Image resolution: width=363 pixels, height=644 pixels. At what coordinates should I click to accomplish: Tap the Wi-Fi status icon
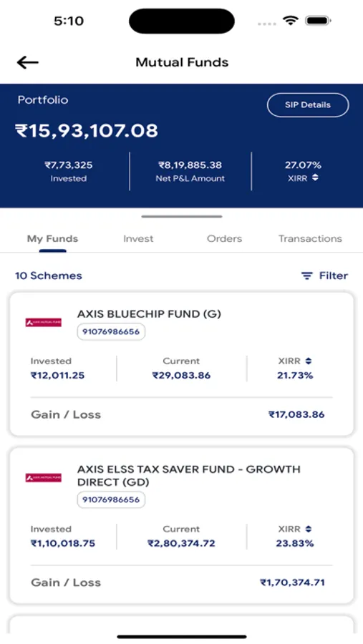[x=291, y=21]
